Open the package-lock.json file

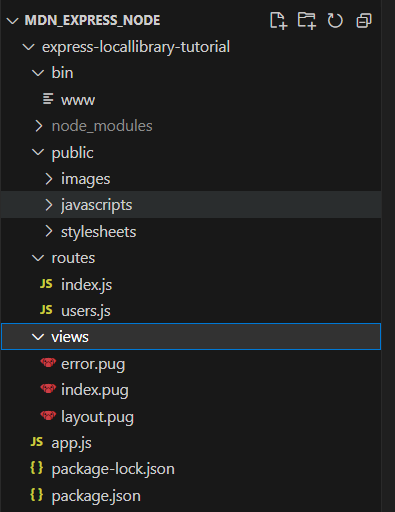point(113,469)
